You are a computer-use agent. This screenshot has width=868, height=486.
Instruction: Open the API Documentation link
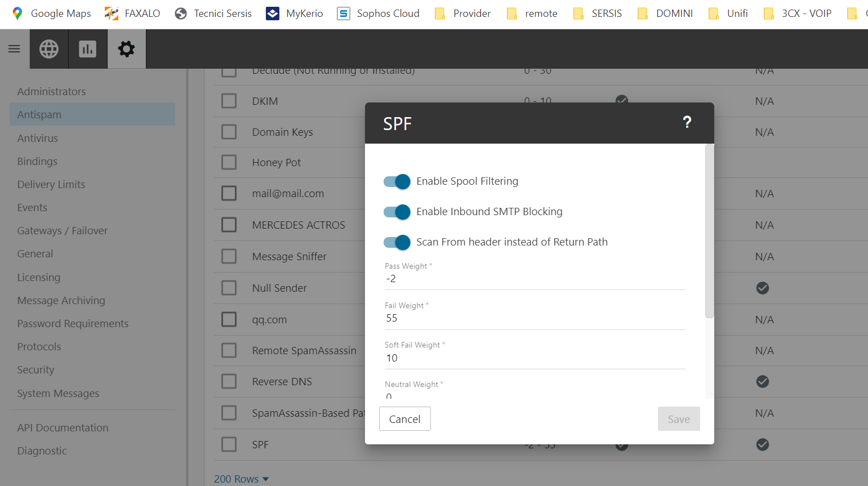pyautogui.click(x=63, y=428)
